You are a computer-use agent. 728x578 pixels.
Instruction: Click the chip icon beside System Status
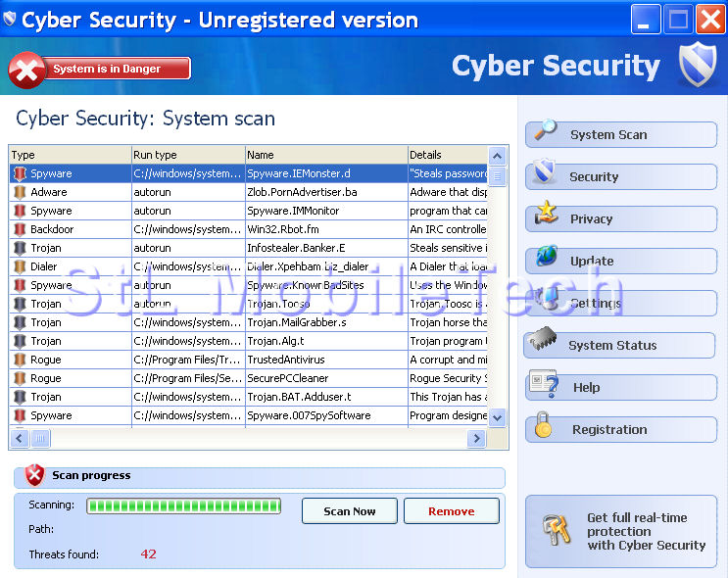[543, 342]
